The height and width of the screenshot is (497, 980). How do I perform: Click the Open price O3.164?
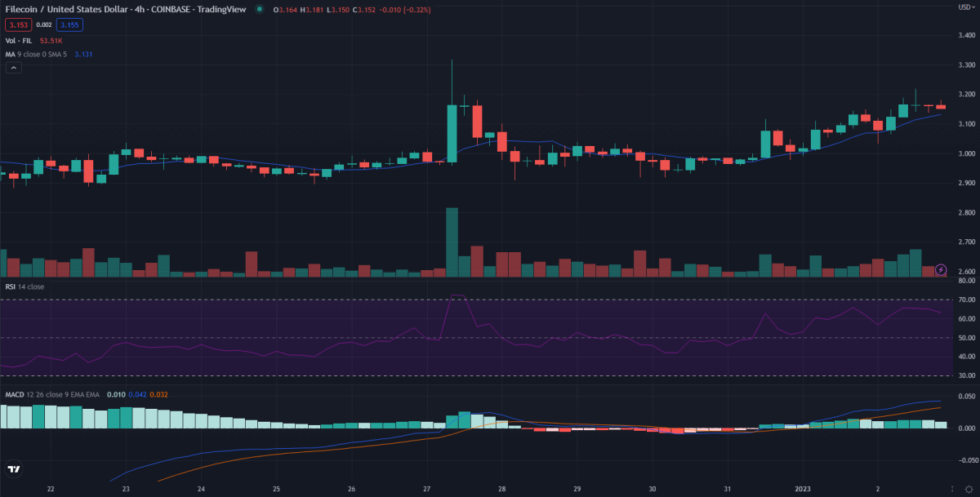click(x=287, y=9)
